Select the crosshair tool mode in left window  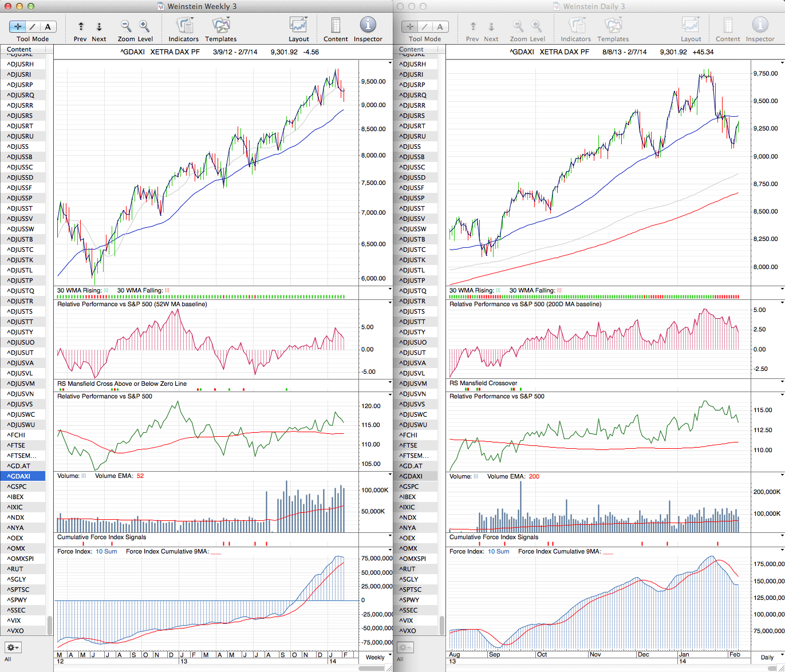[18, 26]
